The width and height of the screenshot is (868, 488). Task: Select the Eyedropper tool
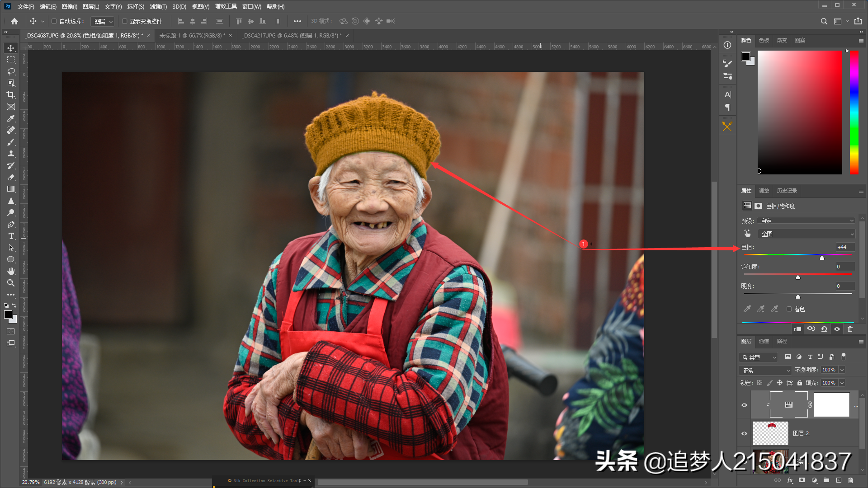(11, 118)
